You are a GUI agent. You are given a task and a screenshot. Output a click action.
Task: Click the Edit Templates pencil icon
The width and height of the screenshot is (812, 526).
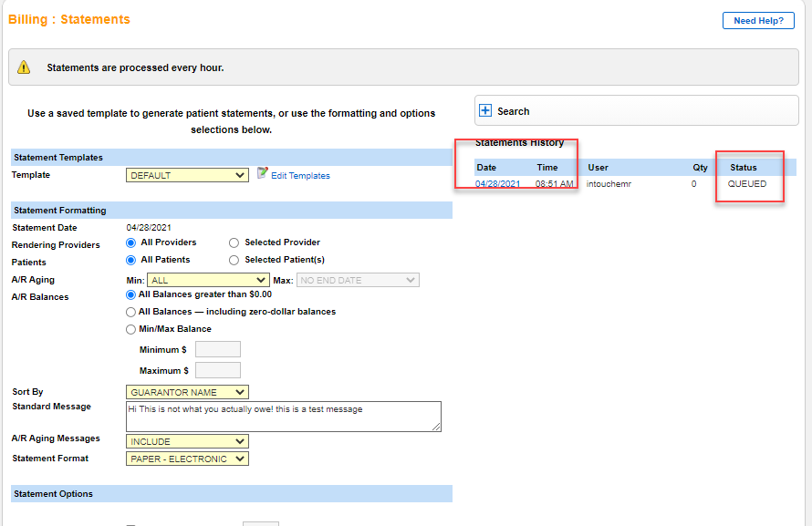[x=263, y=173]
